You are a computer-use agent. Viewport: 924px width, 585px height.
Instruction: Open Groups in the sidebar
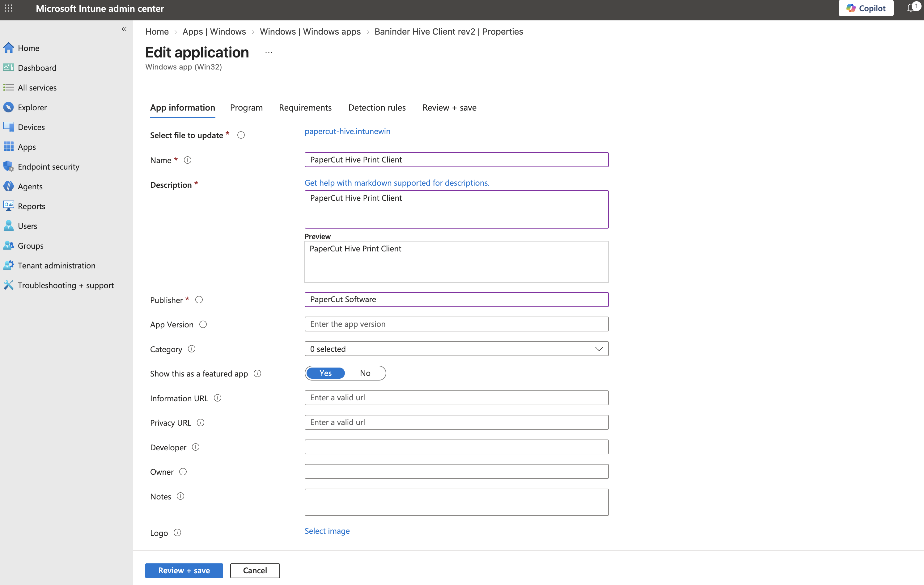click(x=30, y=246)
